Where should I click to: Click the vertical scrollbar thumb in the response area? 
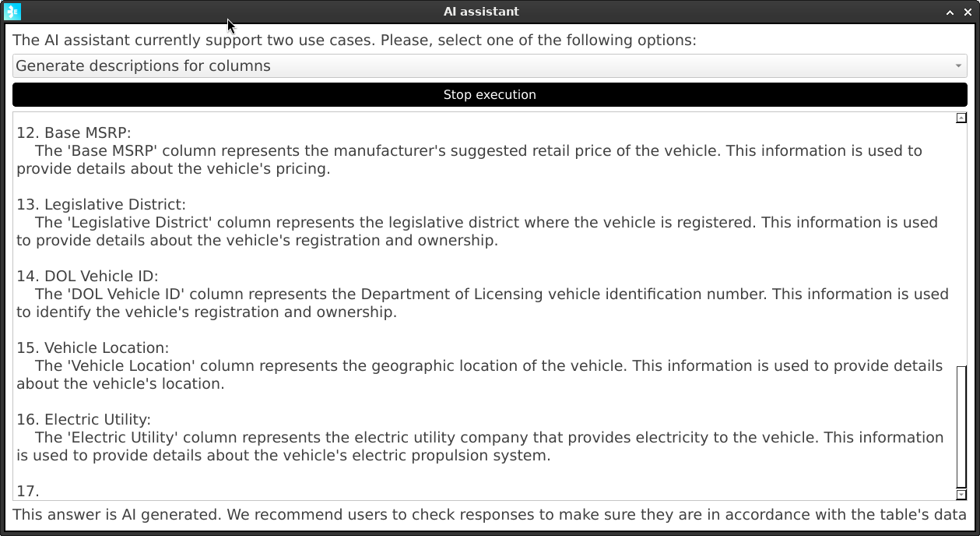(x=961, y=425)
